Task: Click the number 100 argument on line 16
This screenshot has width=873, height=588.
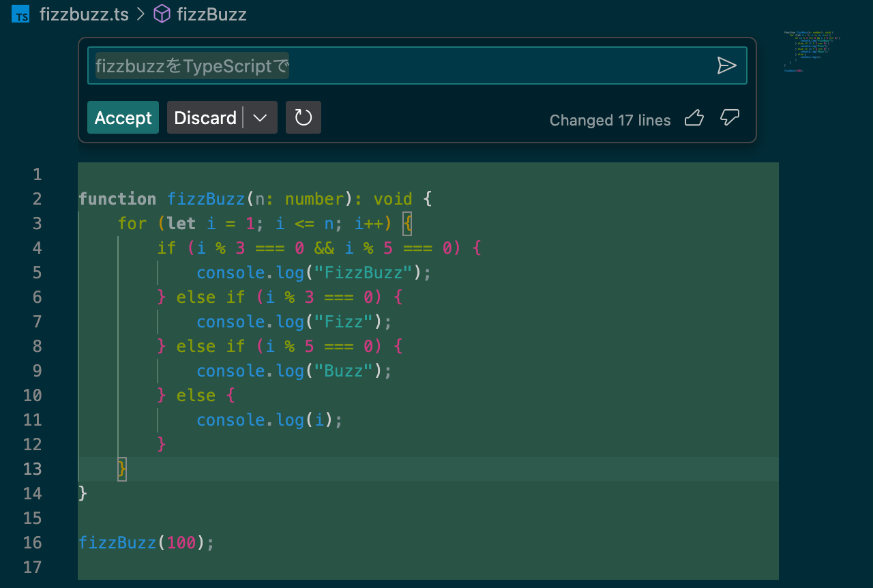Action: (181, 543)
